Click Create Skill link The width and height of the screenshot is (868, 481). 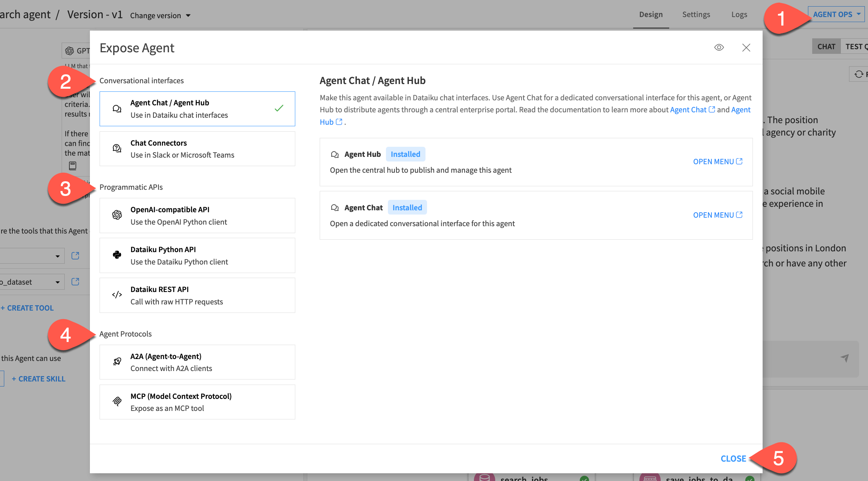click(x=38, y=379)
